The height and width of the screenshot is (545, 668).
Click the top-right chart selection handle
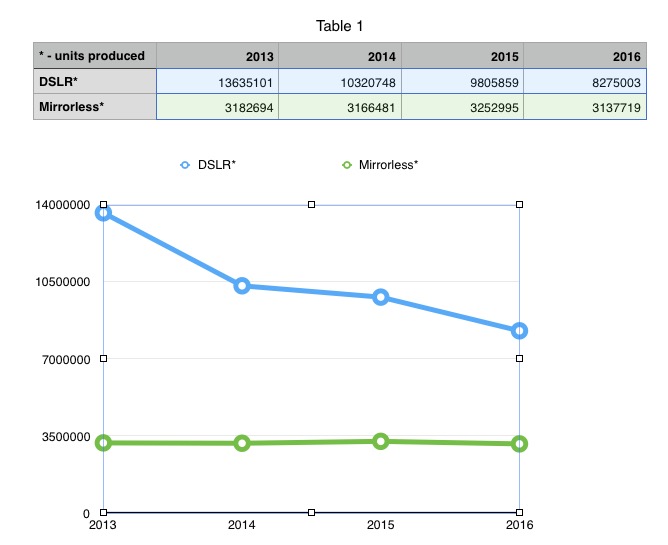(519, 205)
